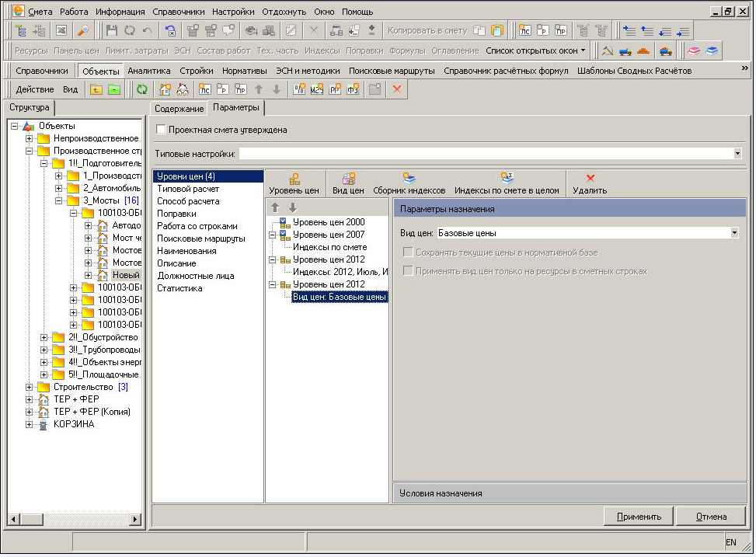Click Индексы по смете в целом button
Screen dimensions: 756x557
507,184
